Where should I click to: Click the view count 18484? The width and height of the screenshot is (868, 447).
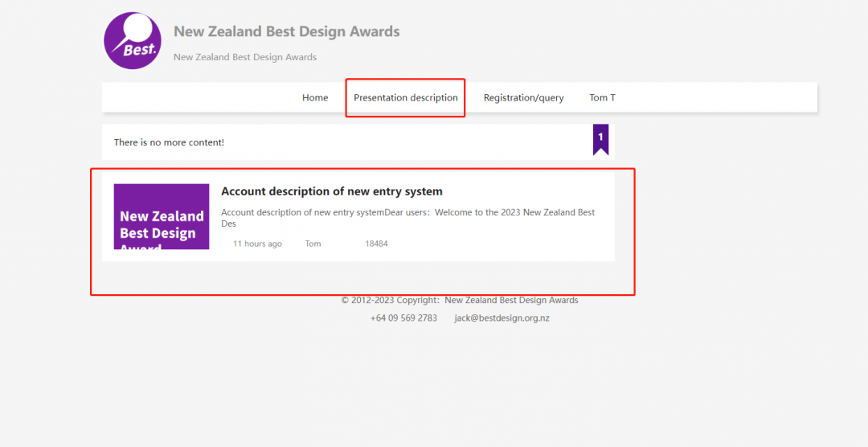[376, 244]
